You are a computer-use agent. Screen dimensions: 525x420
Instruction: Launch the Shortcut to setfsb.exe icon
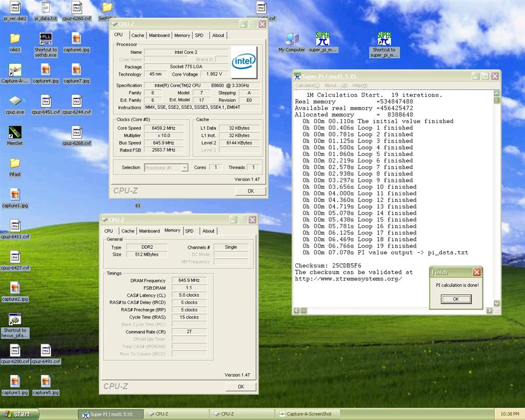(x=46, y=45)
